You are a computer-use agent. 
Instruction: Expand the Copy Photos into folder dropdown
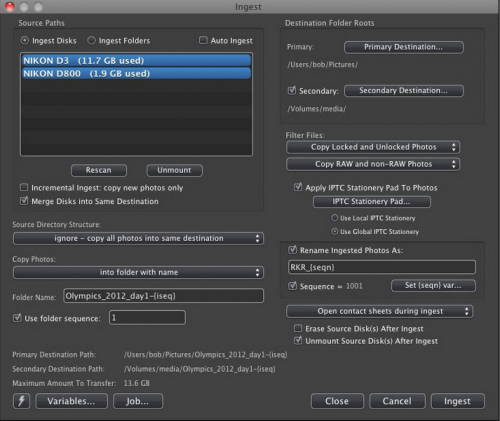pos(138,272)
